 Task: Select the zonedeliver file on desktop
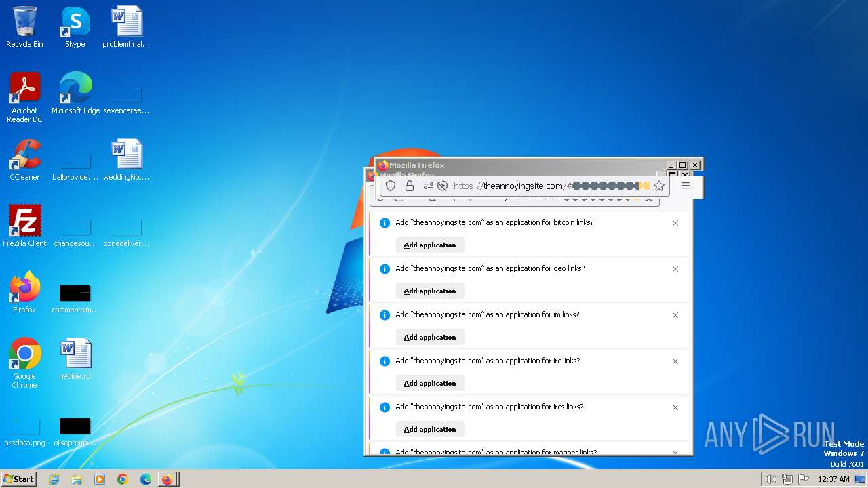click(x=126, y=226)
